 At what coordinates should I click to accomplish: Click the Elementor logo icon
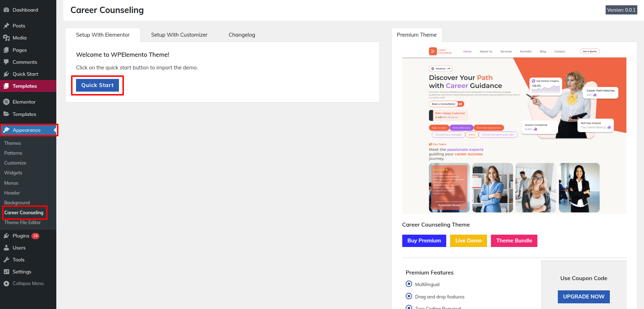pyautogui.click(x=6, y=102)
